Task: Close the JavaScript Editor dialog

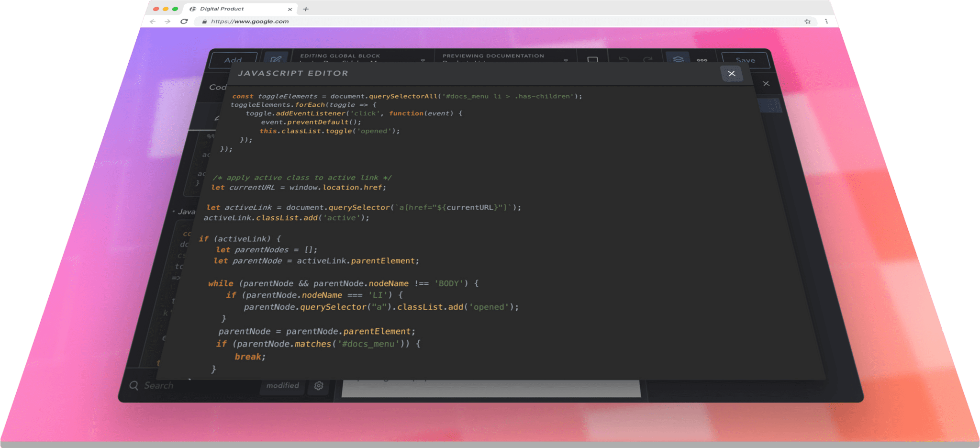Action: (731, 73)
